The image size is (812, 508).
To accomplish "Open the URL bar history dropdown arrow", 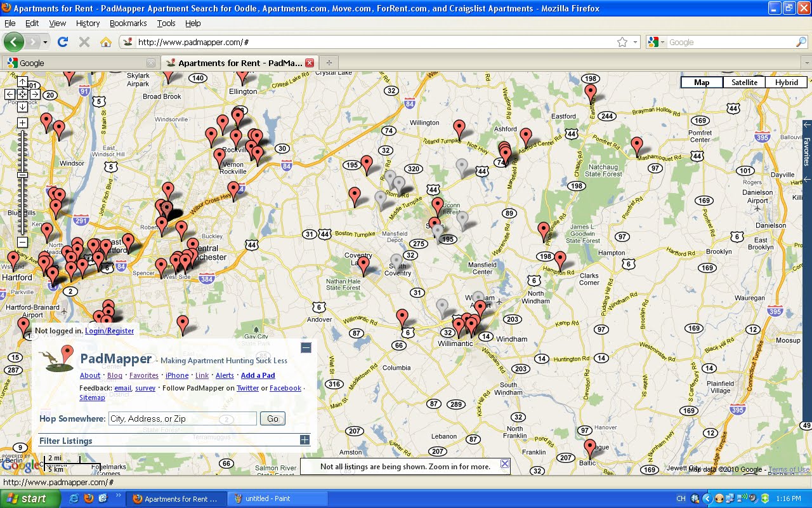I will [x=636, y=42].
